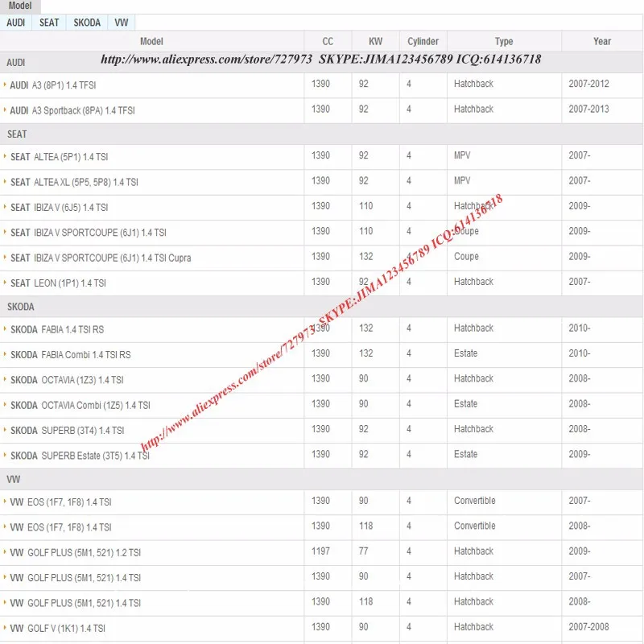Click MPV type in SEAT ALTEA XL row
This screenshot has height=644, width=644.
click(462, 180)
